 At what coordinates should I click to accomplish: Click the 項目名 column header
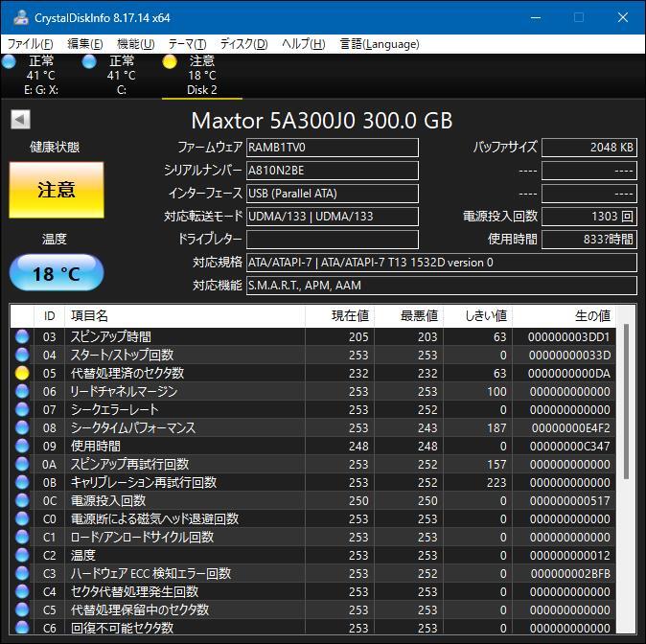pyautogui.click(x=185, y=316)
